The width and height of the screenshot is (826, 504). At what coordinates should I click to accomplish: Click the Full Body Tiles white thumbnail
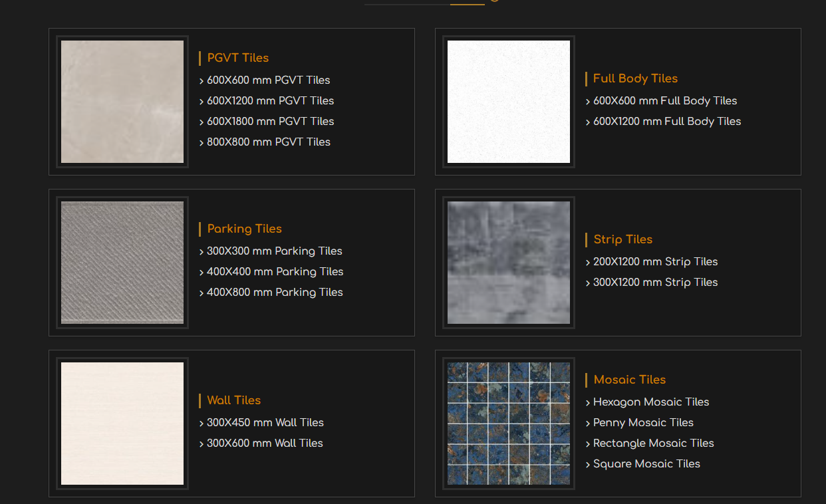point(508,102)
